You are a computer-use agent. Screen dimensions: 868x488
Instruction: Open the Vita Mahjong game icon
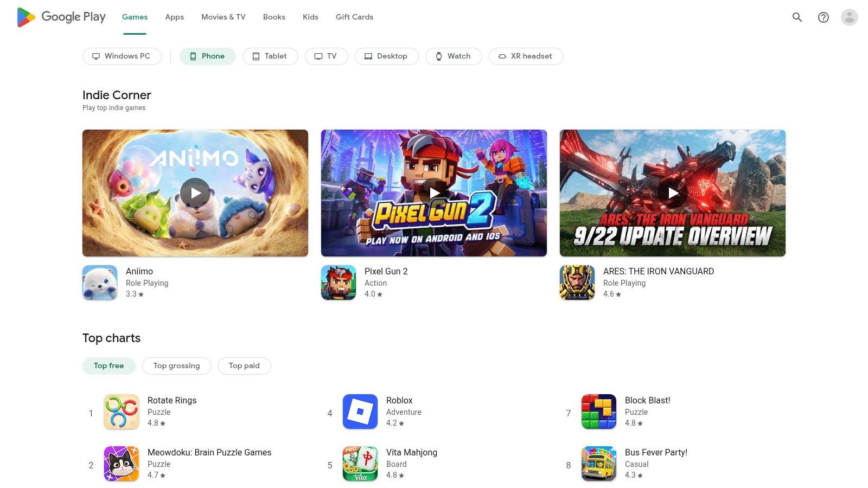(360, 464)
